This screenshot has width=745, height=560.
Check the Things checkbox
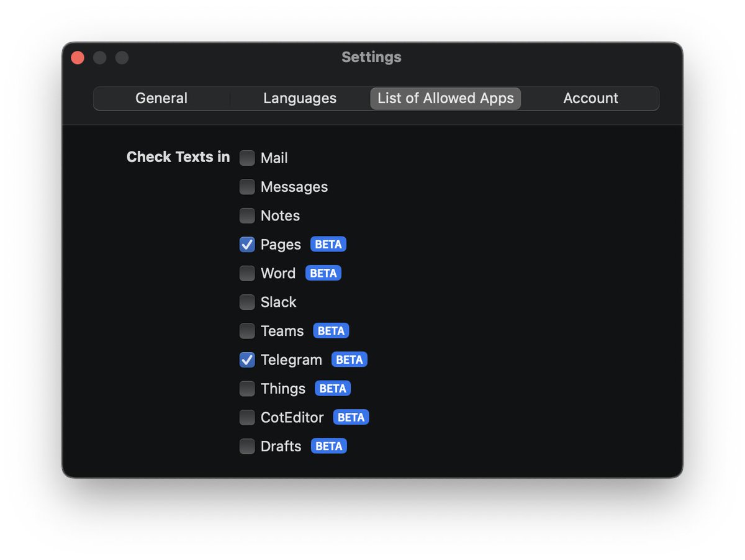pyautogui.click(x=247, y=389)
